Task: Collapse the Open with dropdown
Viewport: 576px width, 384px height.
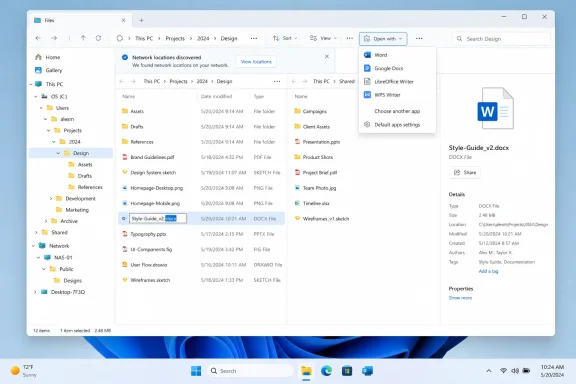Action: click(383, 39)
